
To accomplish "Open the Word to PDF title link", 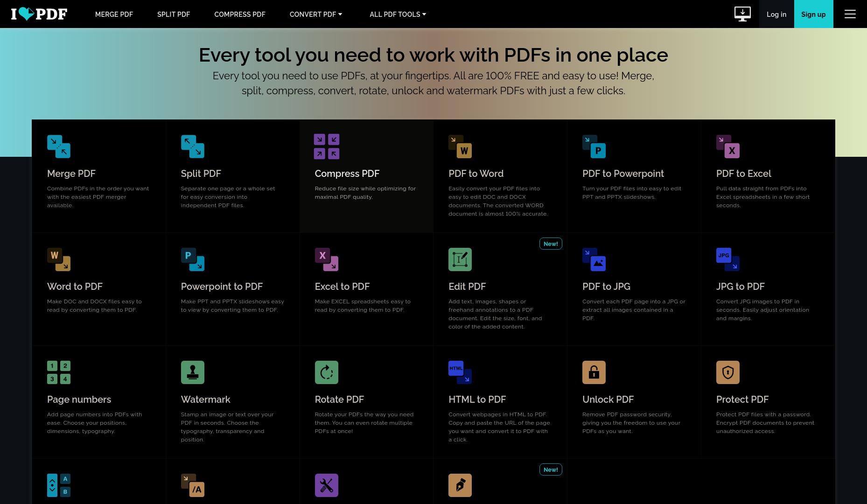I will [x=75, y=287].
